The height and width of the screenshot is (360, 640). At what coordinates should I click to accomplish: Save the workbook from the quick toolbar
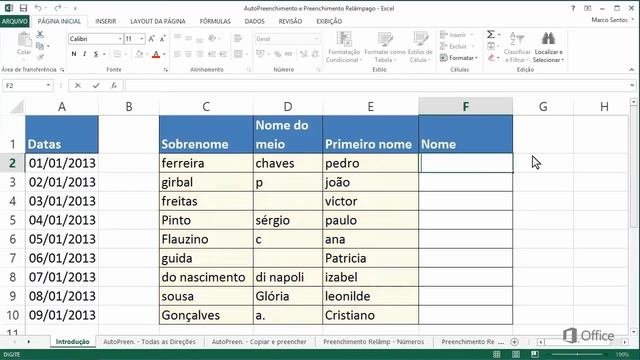pyautogui.click(x=23, y=8)
